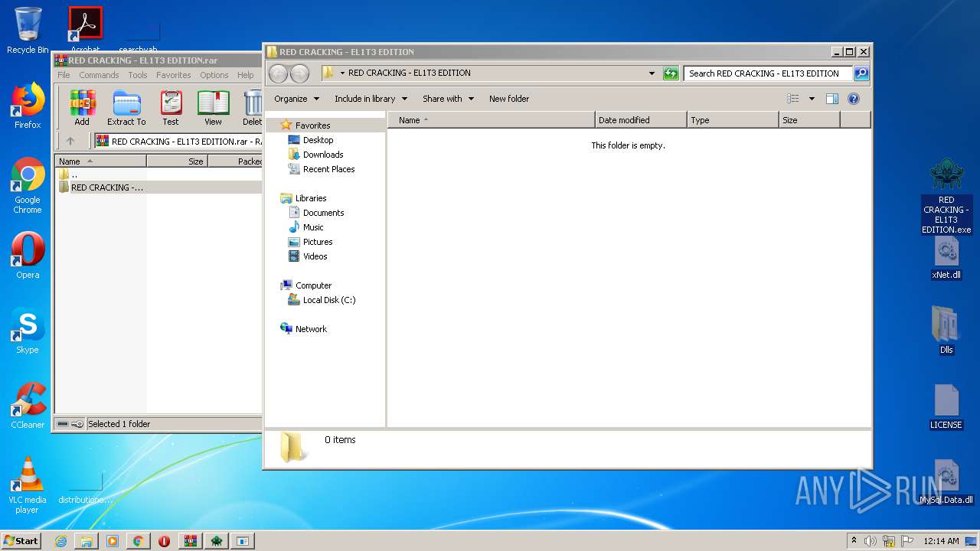Select the Dlls folder on desktop

coord(946,331)
